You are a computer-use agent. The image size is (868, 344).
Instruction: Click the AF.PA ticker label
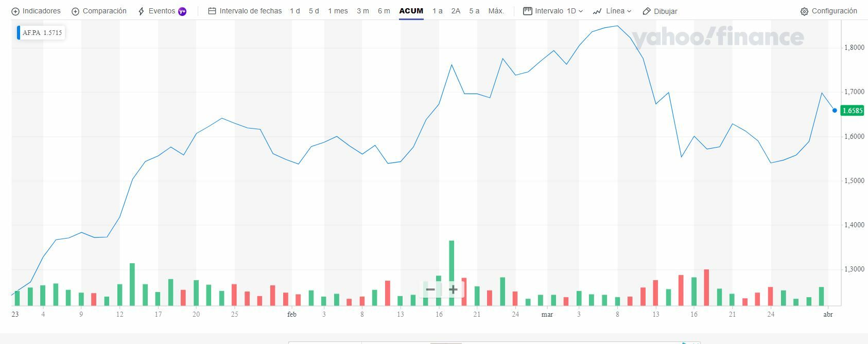click(31, 33)
